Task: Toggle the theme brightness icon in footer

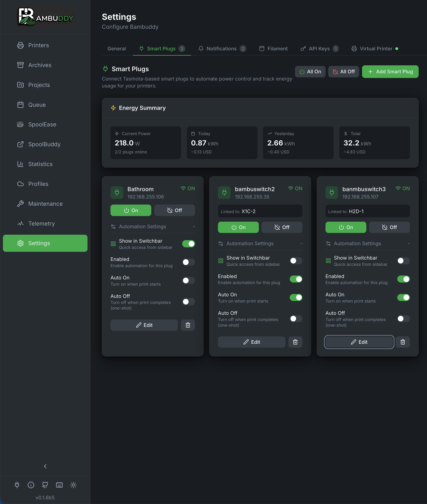Action: (x=73, y=485)
